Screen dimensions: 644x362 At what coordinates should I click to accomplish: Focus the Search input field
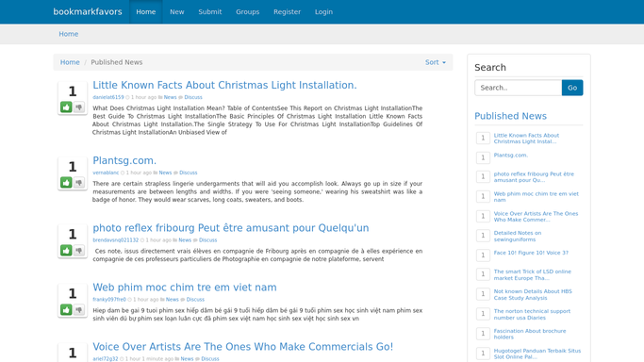pyautogui.click(x=519, y=88)
